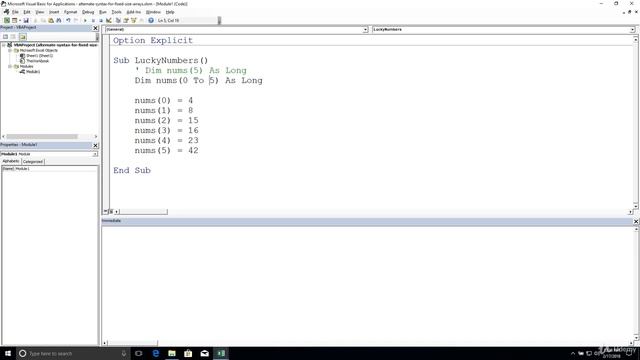
Task: Collapse the Modules folder node
Action: click(x=10, y=66)
